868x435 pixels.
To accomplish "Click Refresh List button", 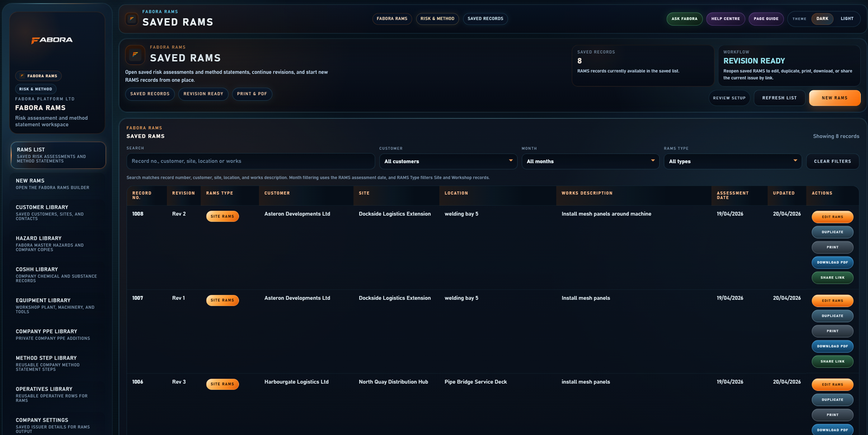I will (780, 98).
